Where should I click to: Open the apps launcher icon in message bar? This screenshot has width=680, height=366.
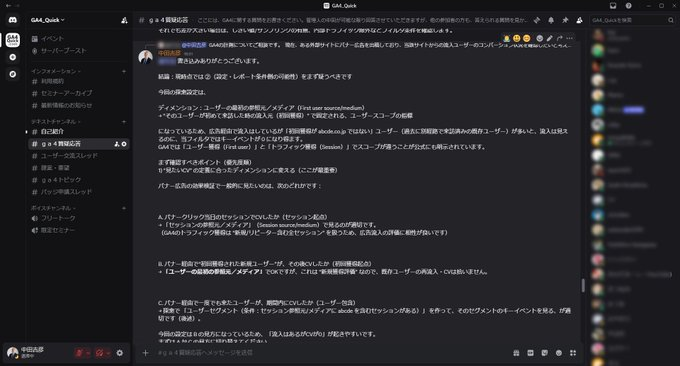pos(573,353)
